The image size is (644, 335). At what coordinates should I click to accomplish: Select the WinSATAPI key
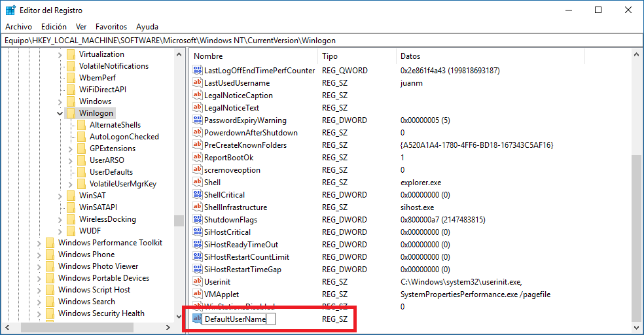(x=98, y=207)
